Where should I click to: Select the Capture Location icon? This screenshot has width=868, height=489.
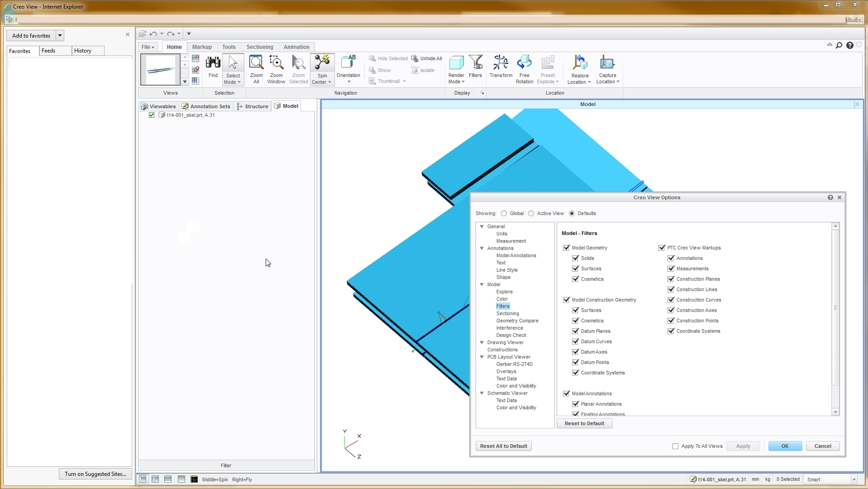pos(607,68)
